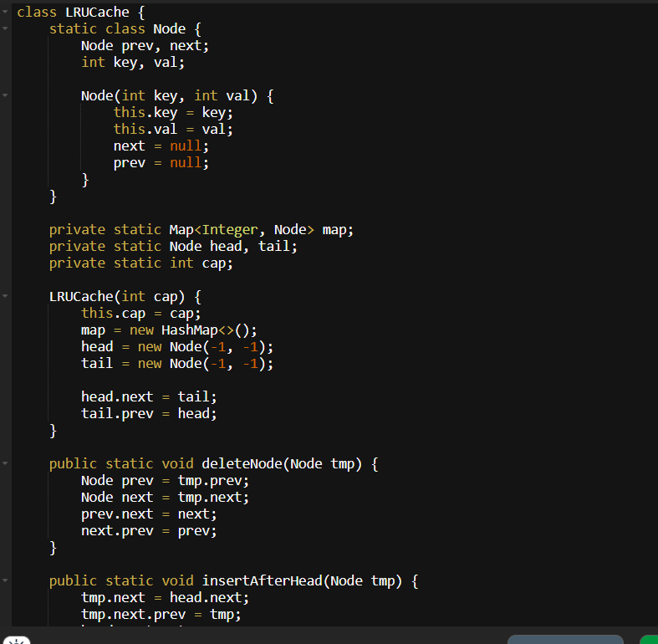The width and height of the screenshot is (658, 644).
Task: Click the 'Node next = tmp.next;' line
Action: 165,498
